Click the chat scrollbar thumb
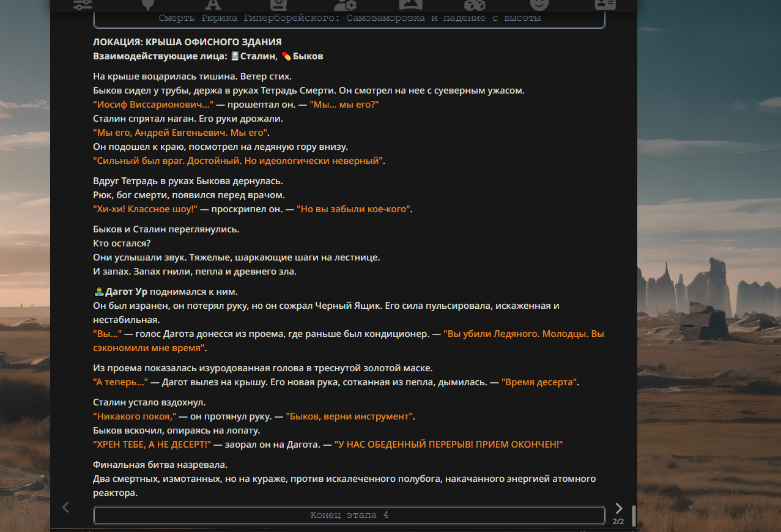 coord(634,515)
